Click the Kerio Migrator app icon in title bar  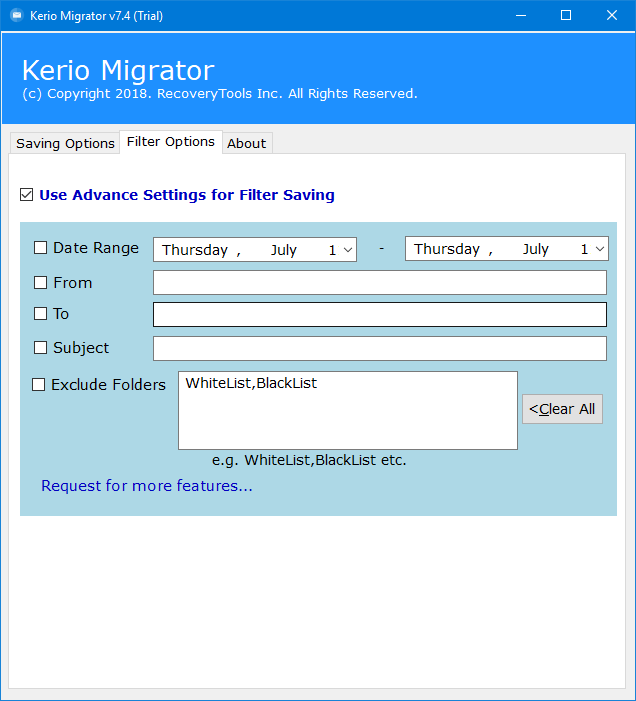pos(17,16)
